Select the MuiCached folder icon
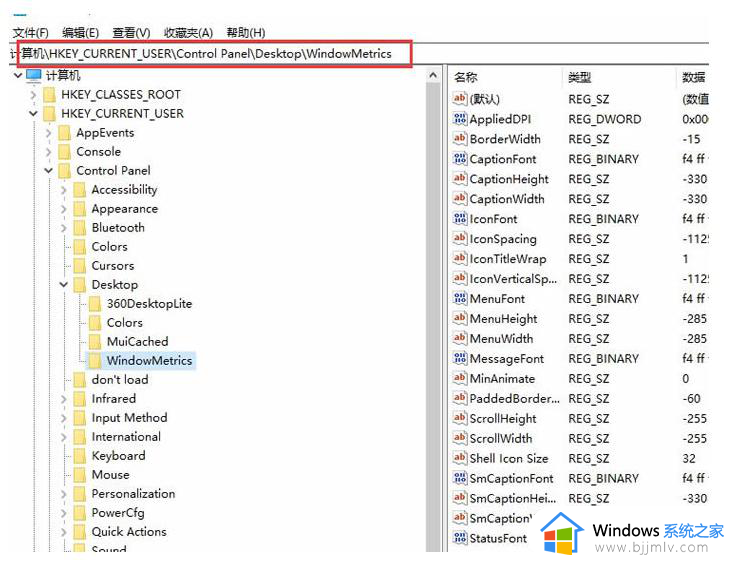The width and height of the screenshot is (729, 561). tap(95, 342)
